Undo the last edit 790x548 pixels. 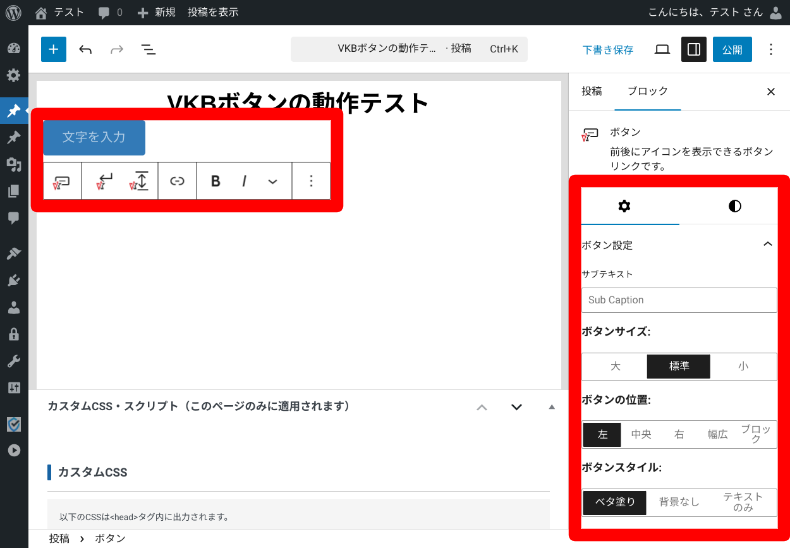(85, 49)
